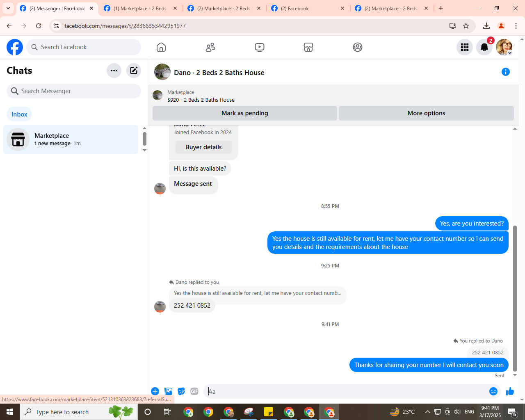Choose a GIF with the GIF icon

pos(194,391)
